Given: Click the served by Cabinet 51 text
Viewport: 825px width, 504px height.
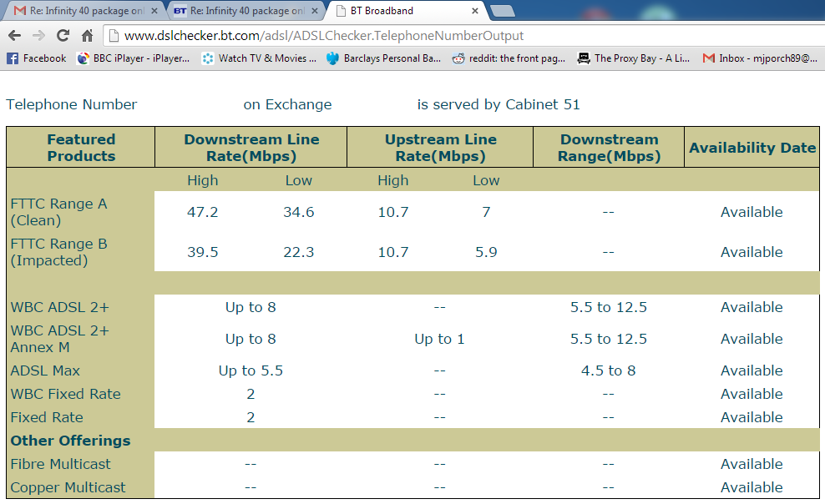Looking at the screenshot, I should (x=499, y=104).
